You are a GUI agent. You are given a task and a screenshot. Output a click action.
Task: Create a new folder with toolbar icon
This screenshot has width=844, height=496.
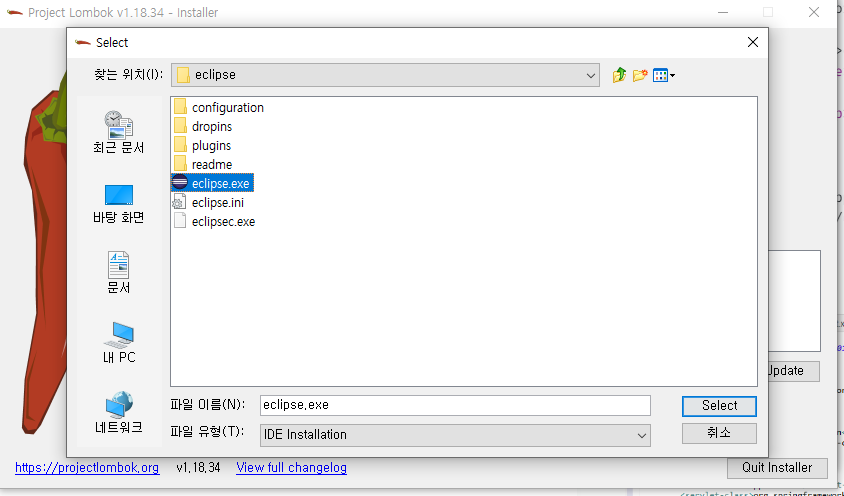tap(639, 75)
